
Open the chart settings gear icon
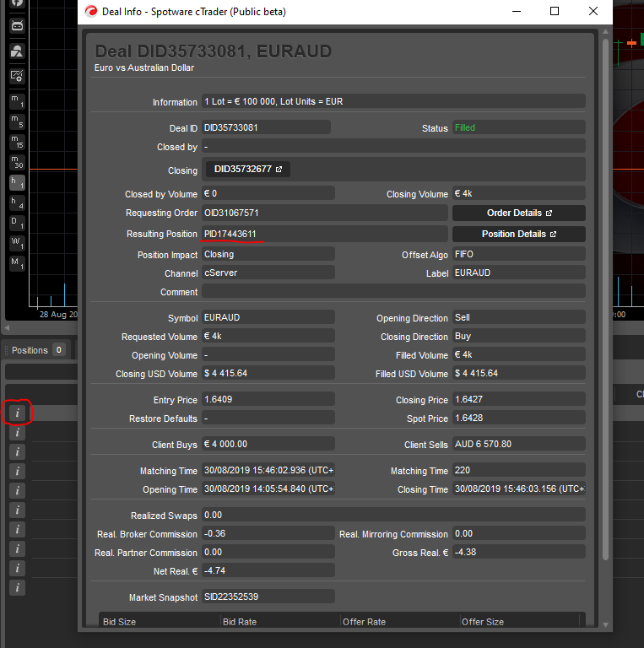pos(17,76)
